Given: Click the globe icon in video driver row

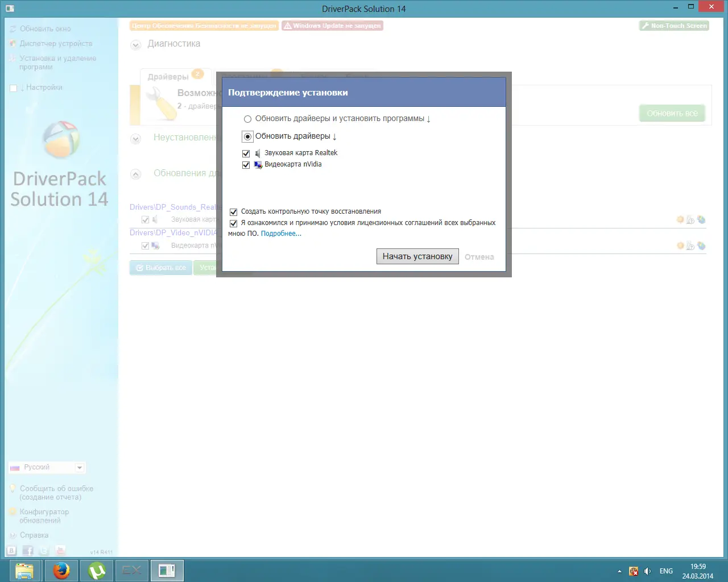Looking at the screenshot, I should 701,246.
